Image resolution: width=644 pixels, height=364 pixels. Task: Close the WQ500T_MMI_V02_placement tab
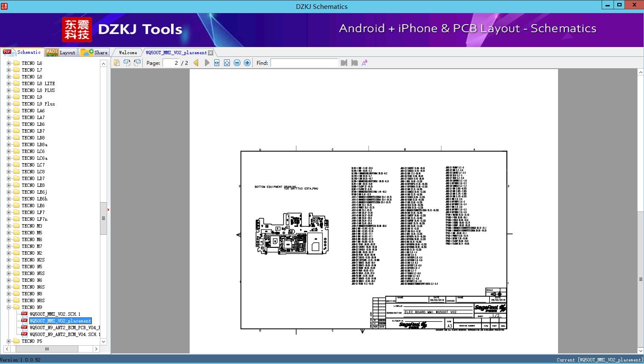coord(210,53)
